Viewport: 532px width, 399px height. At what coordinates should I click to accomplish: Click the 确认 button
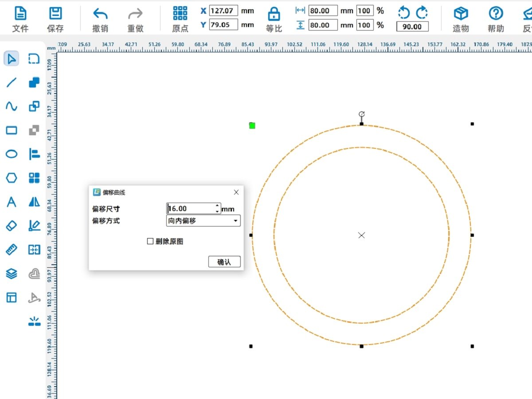(224, 262)
